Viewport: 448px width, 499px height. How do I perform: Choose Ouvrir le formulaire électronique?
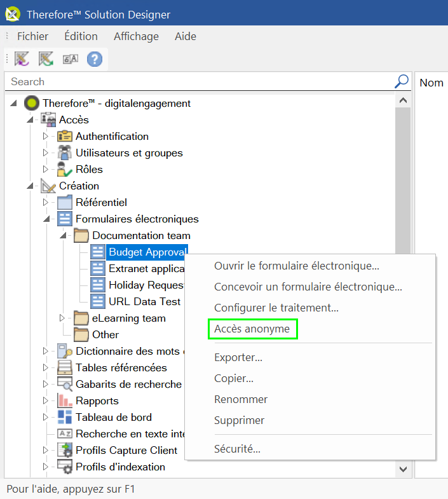click(310, 266)
